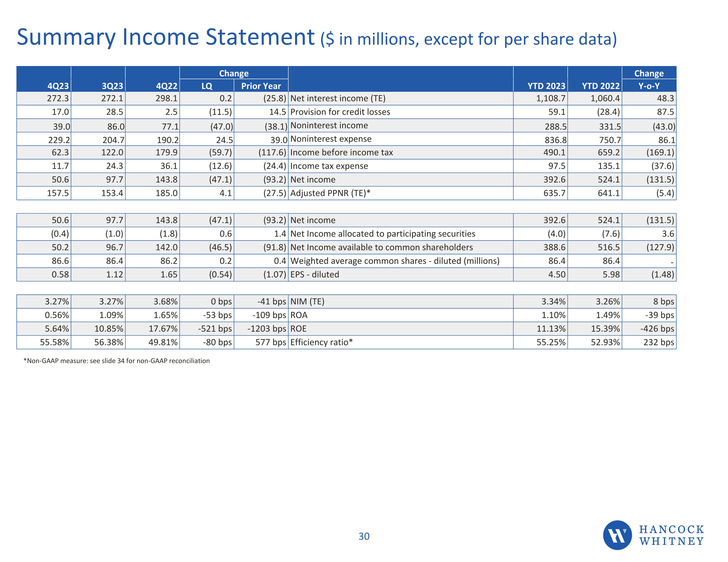
Task: Click the Efficiency ratio* row label
Action: pyautogui.click(x=321, y=342)
